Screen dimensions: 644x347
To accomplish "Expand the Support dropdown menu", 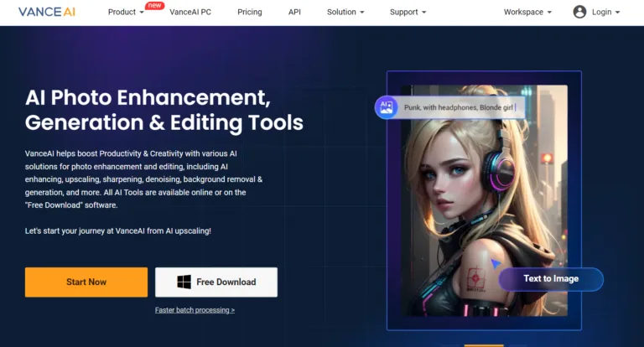I will [408, 13].
